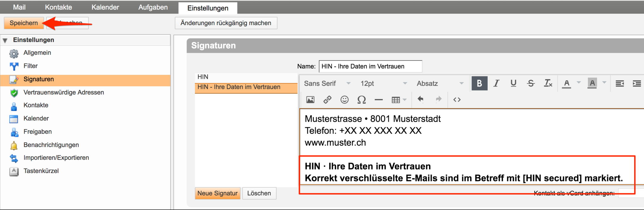Click the Filter funnel icon
The image size is (644, 210).
point(14,67)
